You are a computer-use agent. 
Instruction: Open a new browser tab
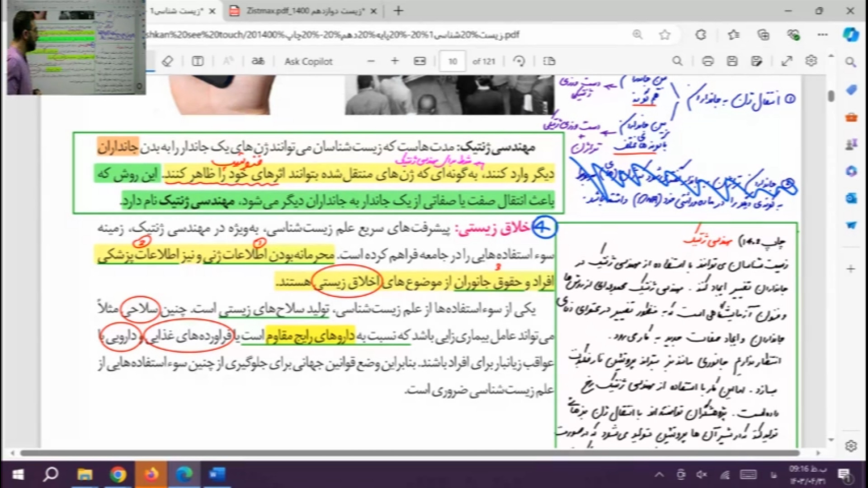point(398,11)
